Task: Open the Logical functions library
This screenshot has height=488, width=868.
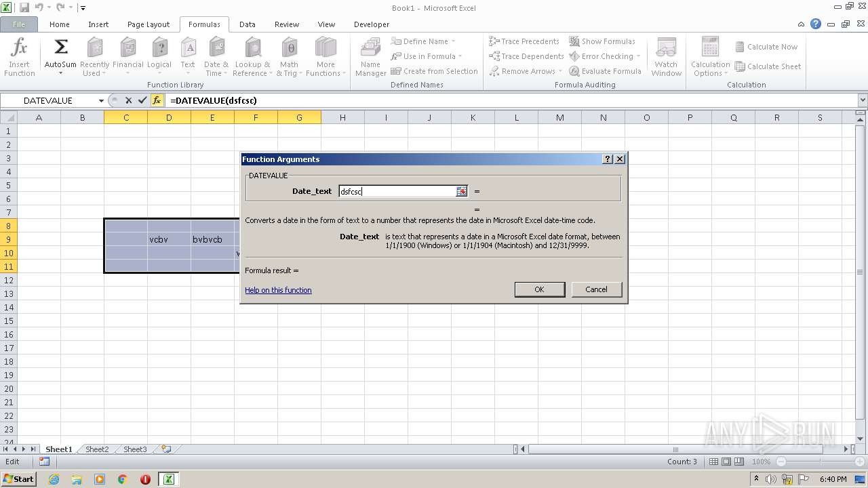Action: (159, 58)
